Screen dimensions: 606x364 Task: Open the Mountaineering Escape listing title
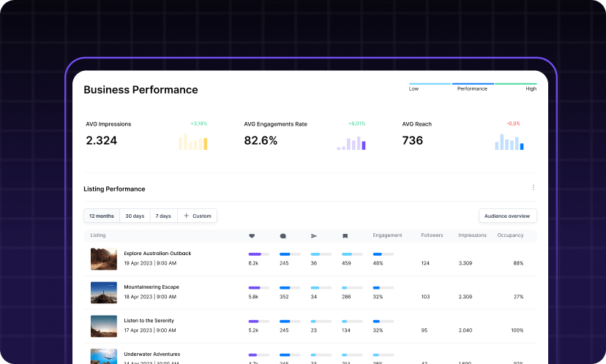coord(151,287)
